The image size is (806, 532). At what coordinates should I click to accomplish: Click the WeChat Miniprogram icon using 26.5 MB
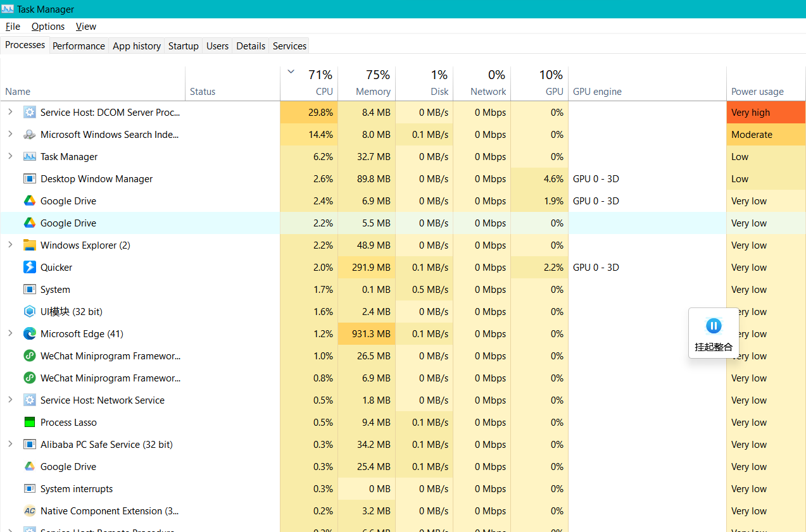[x=30, y=356]
